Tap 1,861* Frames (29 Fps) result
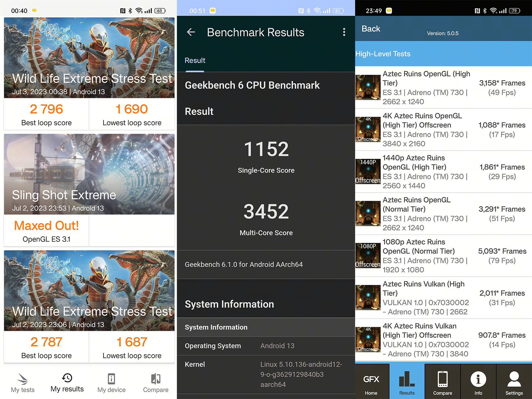 502,172
